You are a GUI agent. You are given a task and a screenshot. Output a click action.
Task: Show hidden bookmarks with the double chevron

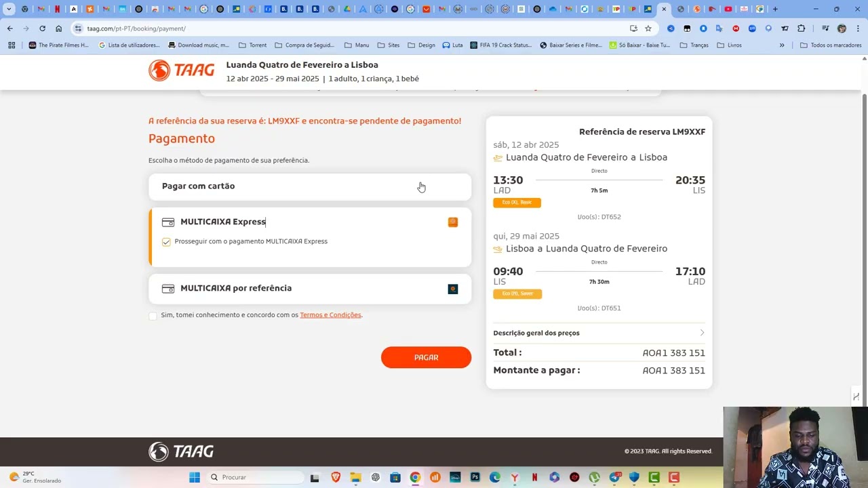click(x=782, y=45)
